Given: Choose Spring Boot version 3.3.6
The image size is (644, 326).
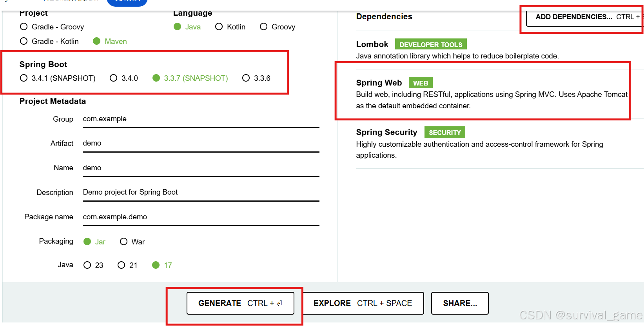Looking at the screenshot, I should point(256,78).
